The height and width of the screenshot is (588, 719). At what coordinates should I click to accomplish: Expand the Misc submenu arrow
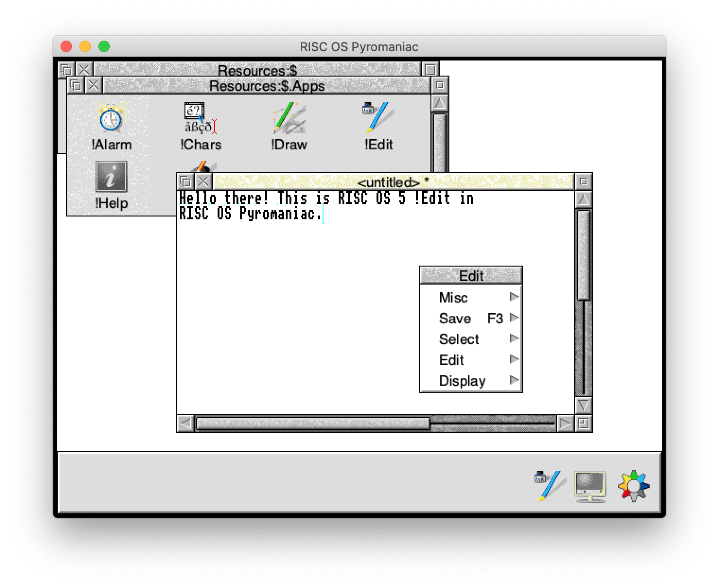pyautogui.click(x=514, y=297)
